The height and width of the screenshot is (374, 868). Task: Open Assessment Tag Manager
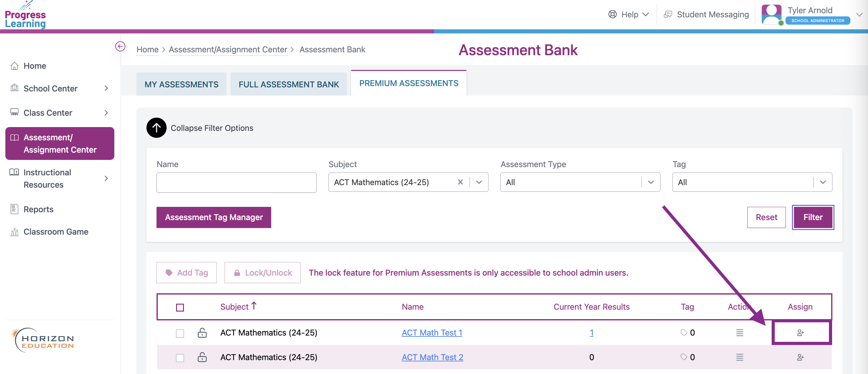coord(214,217)
